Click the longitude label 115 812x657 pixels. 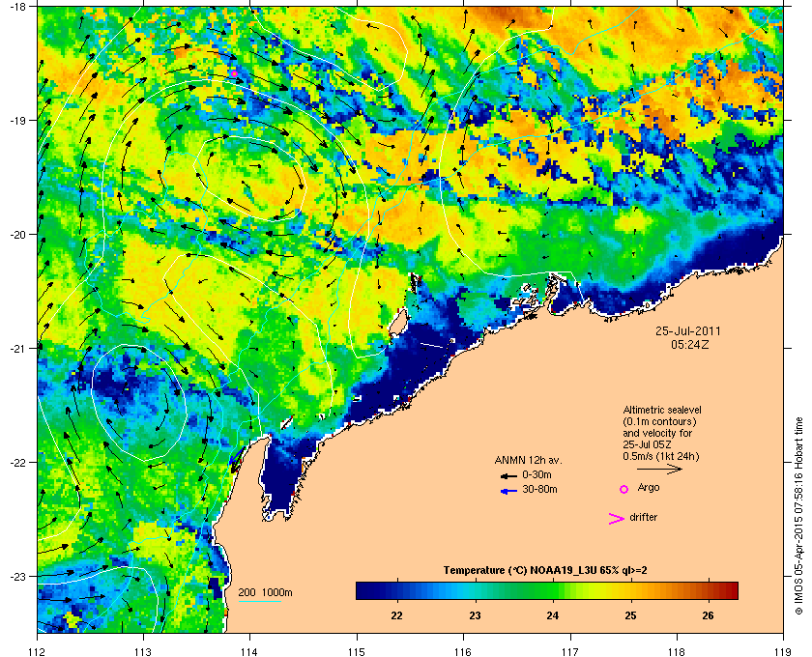[x=357, y=652]
